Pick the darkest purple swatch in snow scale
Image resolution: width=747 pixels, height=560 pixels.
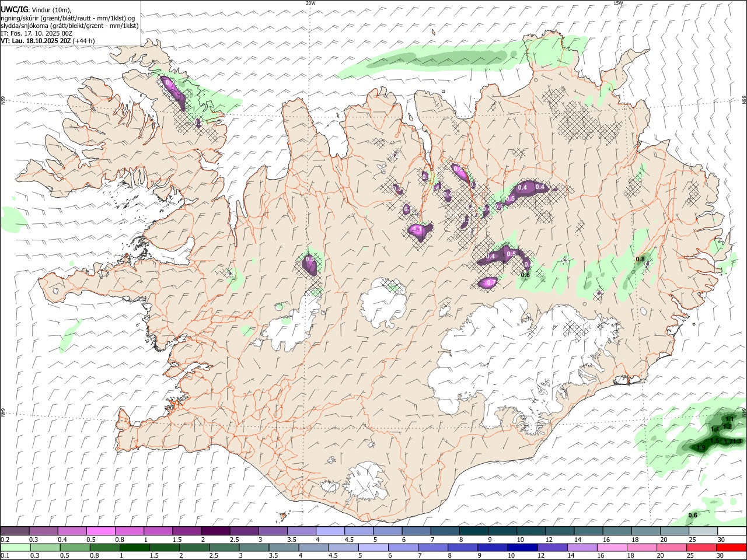(x=215, y=531)
